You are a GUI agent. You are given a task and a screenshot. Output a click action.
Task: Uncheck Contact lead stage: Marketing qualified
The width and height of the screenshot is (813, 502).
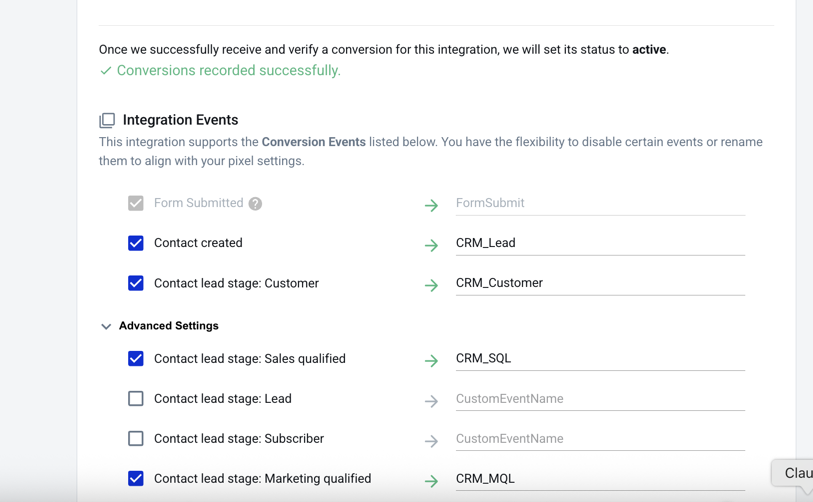coord(136,478)
